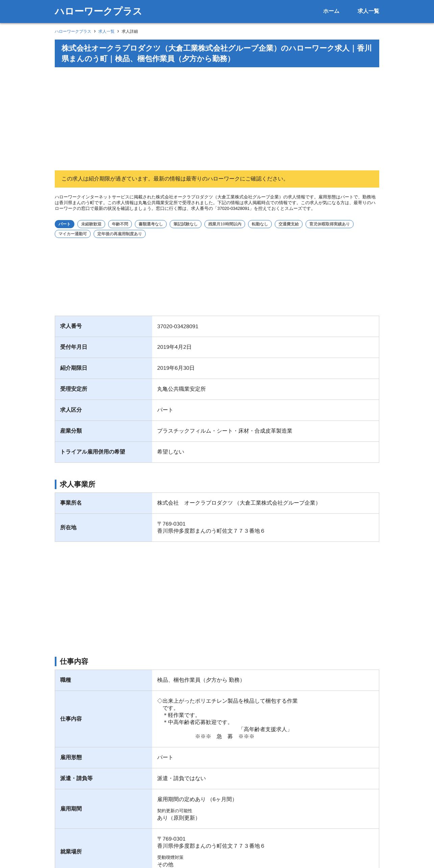The image size is (434, 868).
Task: Click the 雇用形態 row label
Action: 71,757
